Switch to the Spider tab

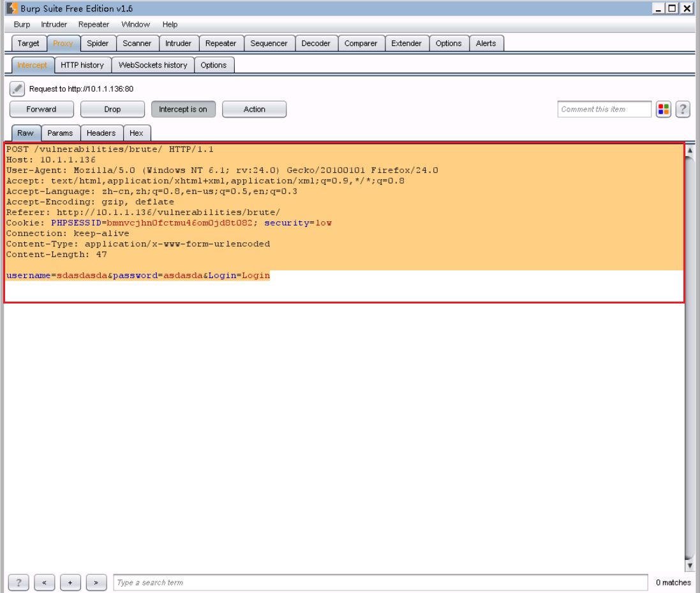coord(98,43)
